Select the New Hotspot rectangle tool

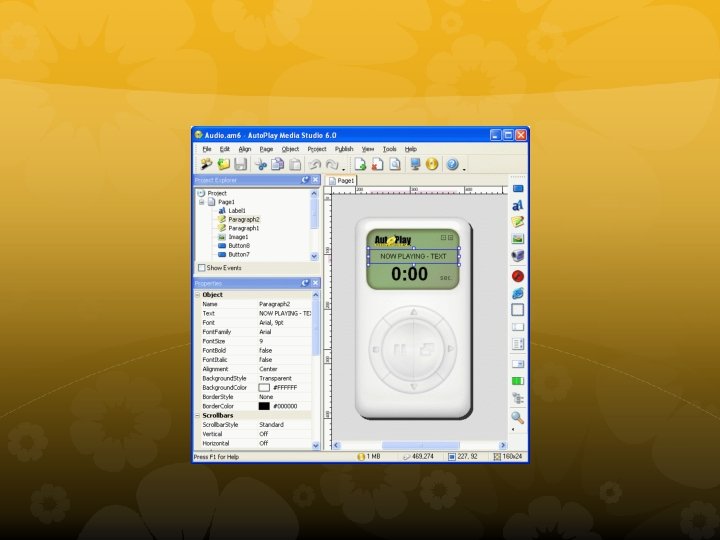coord(518,310)
